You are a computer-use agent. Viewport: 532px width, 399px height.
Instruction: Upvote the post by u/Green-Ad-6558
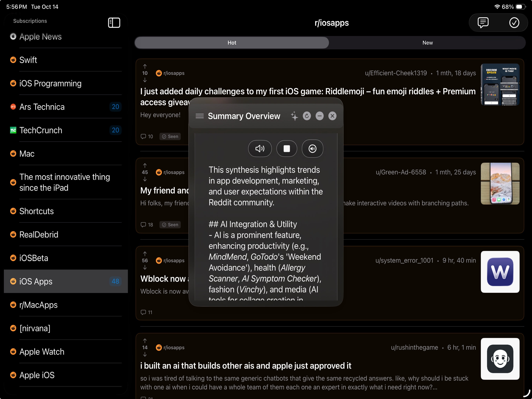[x=145, y=165]
